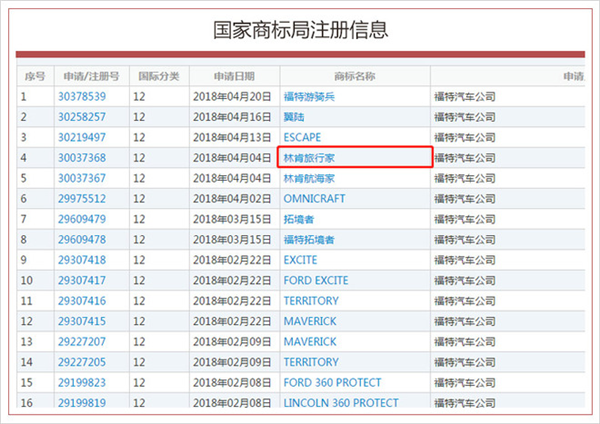Click the FORD EXCITE trademark link
The width and height of the screenshot is (600, 424).
[316, 280]
